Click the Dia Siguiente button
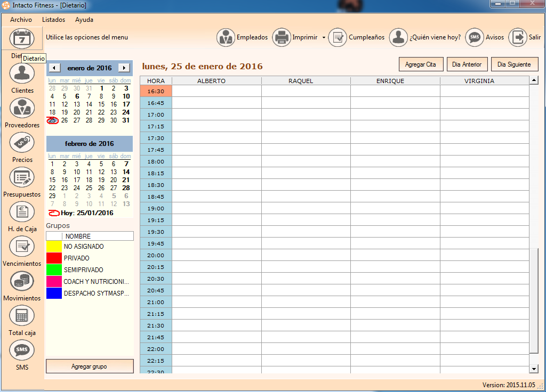This screenshot has height=392, width=546. [x=514, y=64]
